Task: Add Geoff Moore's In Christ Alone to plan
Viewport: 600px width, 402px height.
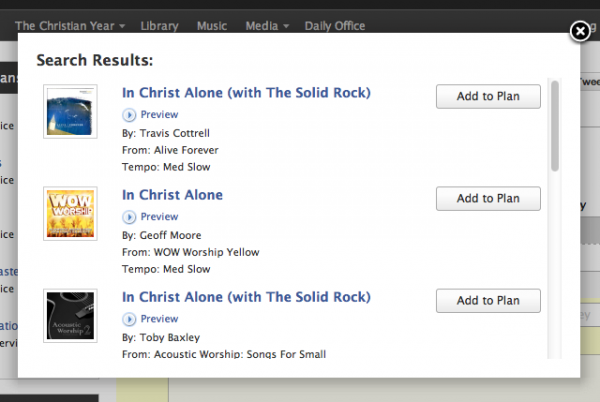Action: 488,198
